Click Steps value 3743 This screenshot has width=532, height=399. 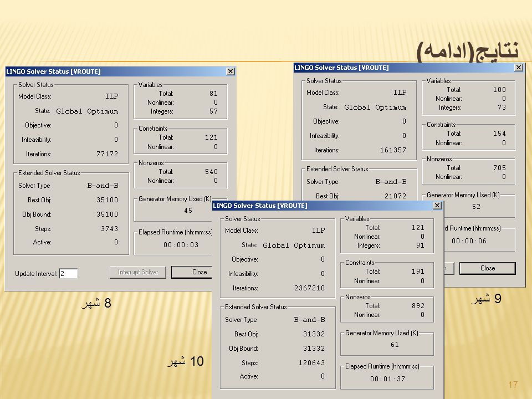click(109, 229)
